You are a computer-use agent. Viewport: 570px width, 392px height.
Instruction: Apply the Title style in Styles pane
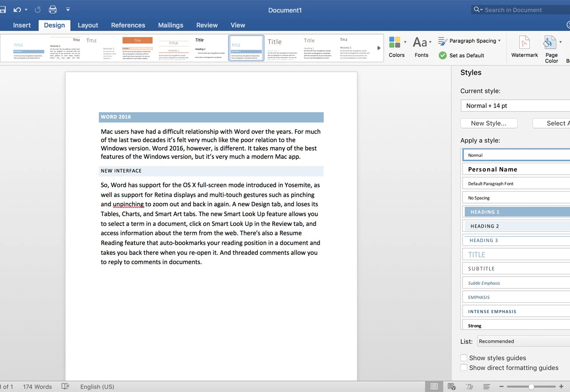pyautogui.click(x=516, y=255)
